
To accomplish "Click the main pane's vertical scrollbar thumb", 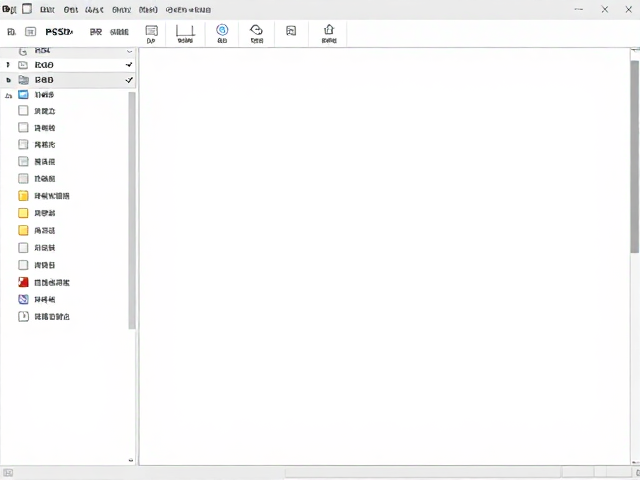I will [634, 157].
